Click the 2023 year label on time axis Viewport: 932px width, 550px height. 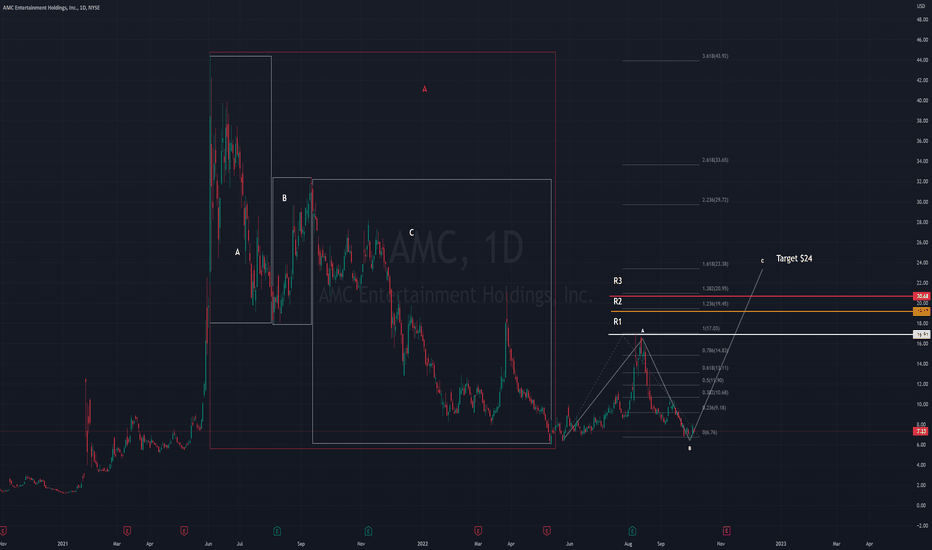[x=780, y=543]
